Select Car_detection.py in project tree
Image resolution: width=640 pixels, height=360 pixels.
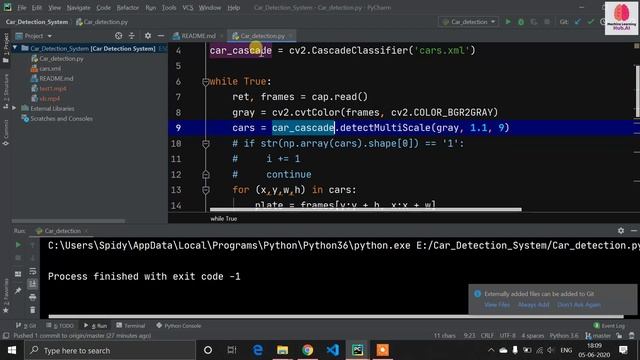(61, 59)
